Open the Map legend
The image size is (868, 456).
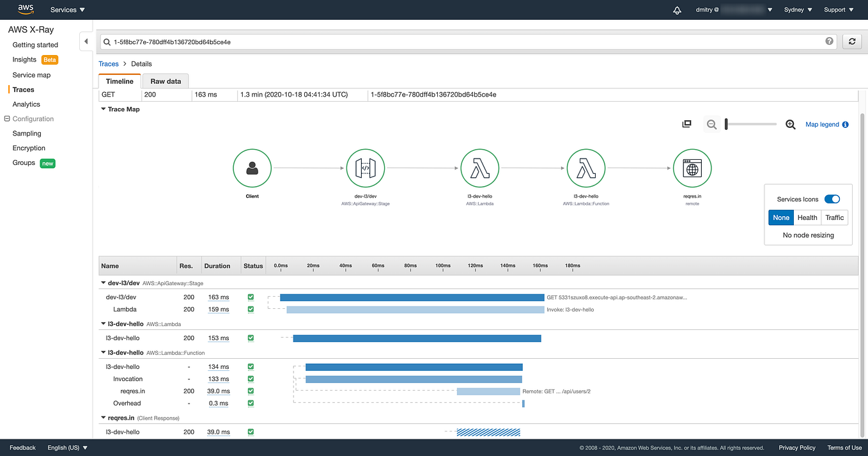[x=822, y=124]
